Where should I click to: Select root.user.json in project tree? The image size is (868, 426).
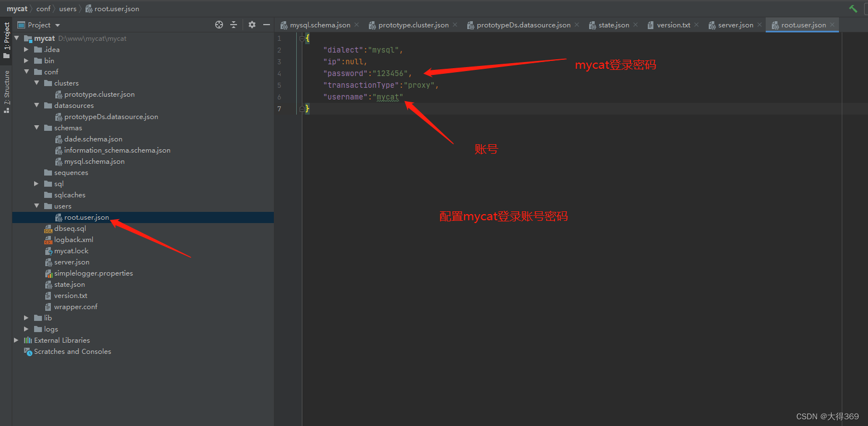pos(86,217)
